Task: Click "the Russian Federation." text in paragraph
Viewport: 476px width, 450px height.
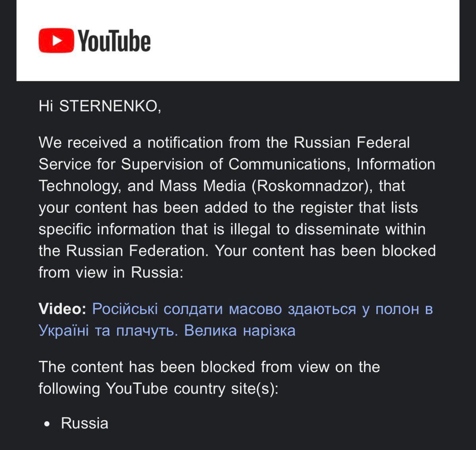Action: tap(123, 251)
